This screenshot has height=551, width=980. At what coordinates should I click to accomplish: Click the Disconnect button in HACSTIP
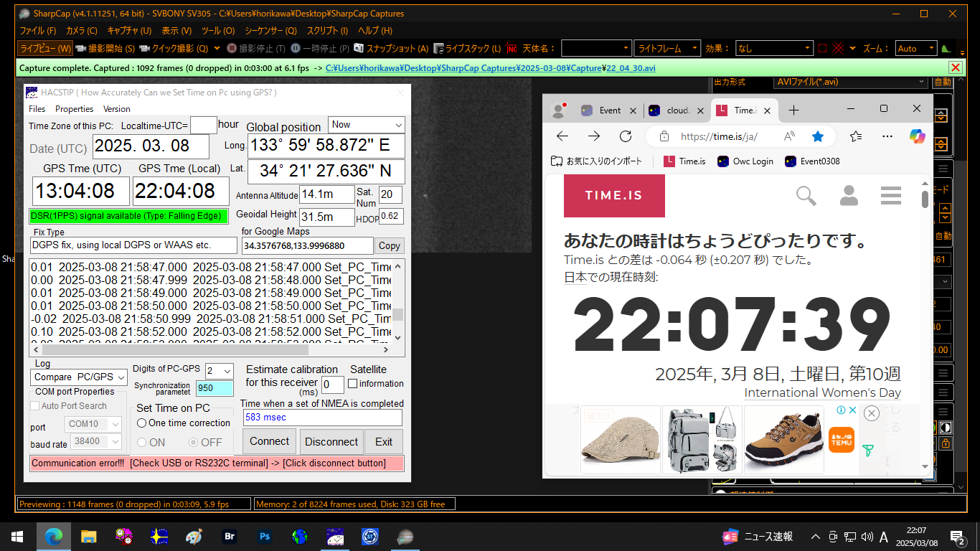pyautogui.click(x=331, y=442)
